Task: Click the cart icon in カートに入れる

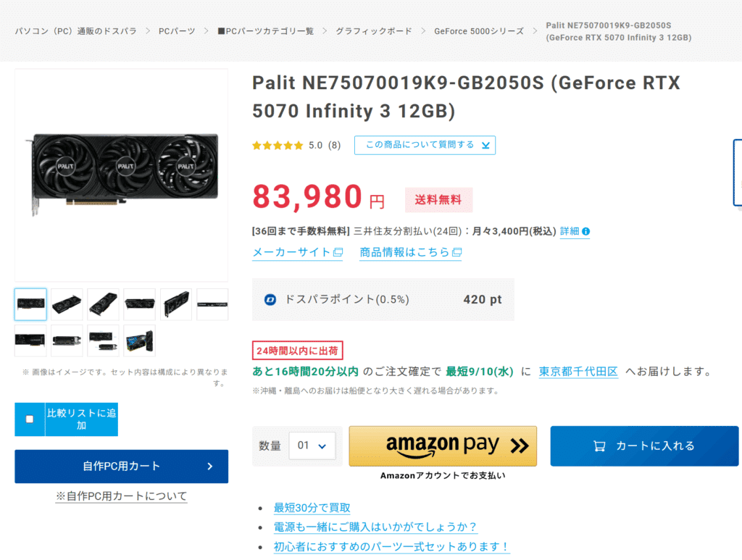Action: pos(599,446)
